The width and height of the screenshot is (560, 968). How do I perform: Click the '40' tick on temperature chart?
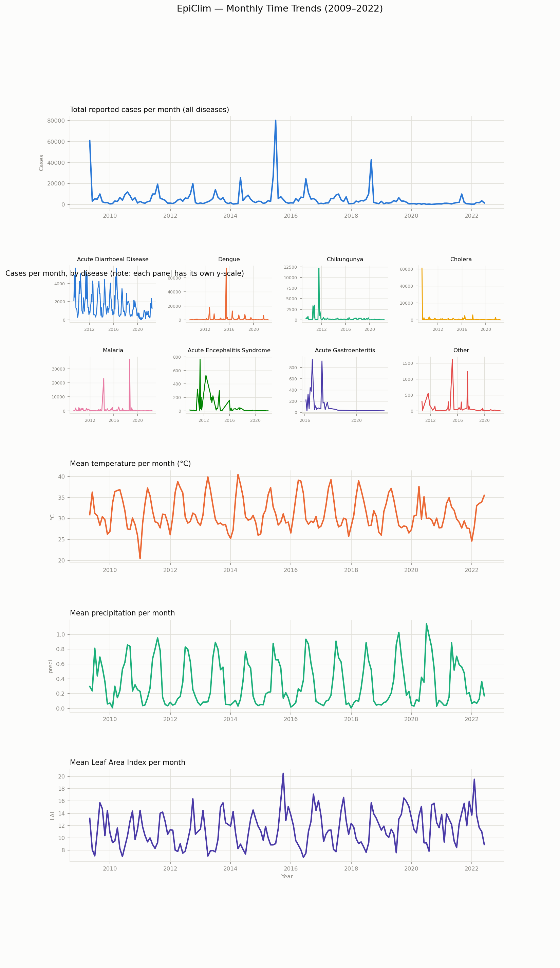[61, 477]
